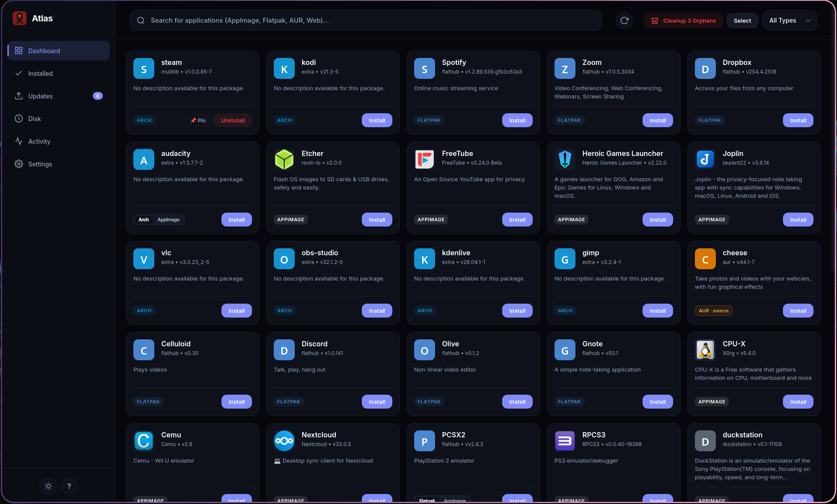Install Olive
837x504 pixels.
pyautogui.click(x=517, y=402)
